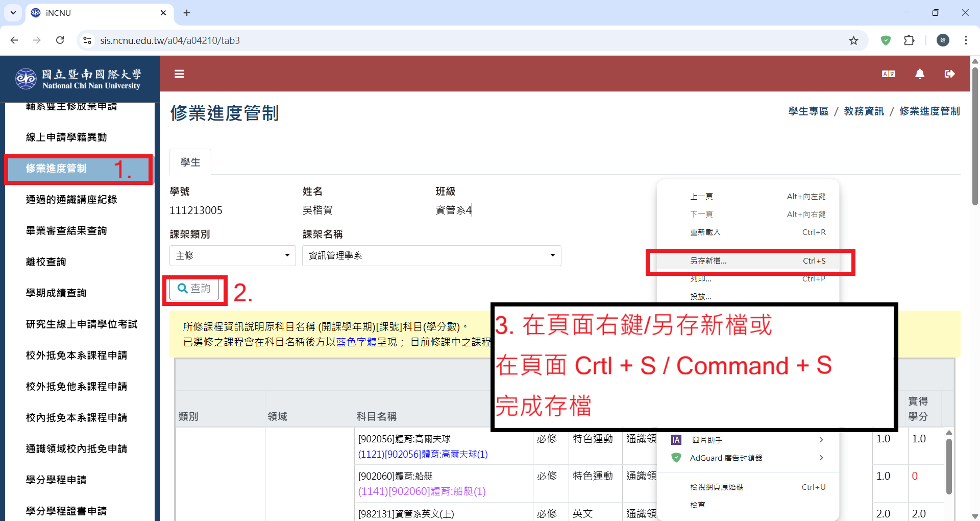Image resolution: width=980 pixels, height=521 pixels.
Task: Open Chrome's three-dot menu
Action: pyautogui.click(x=966, y=40)
